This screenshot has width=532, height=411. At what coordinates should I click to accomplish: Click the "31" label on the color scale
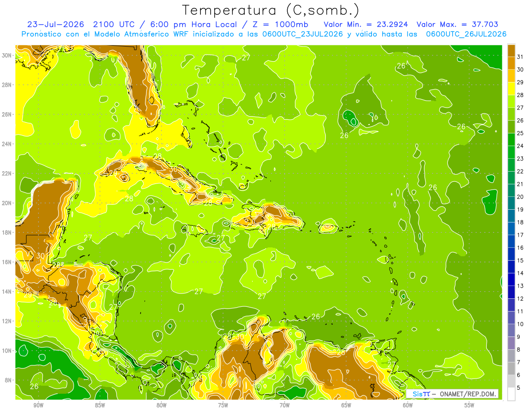click(520, 57)
